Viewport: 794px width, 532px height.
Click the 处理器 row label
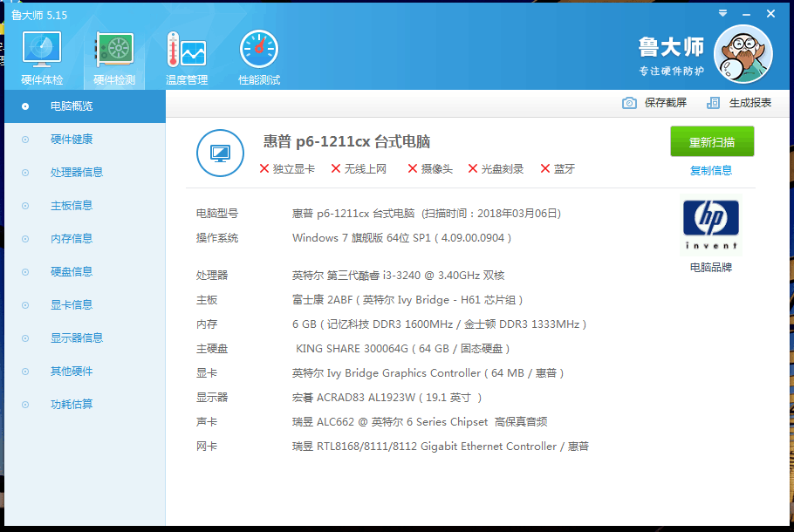click(212, 276)
